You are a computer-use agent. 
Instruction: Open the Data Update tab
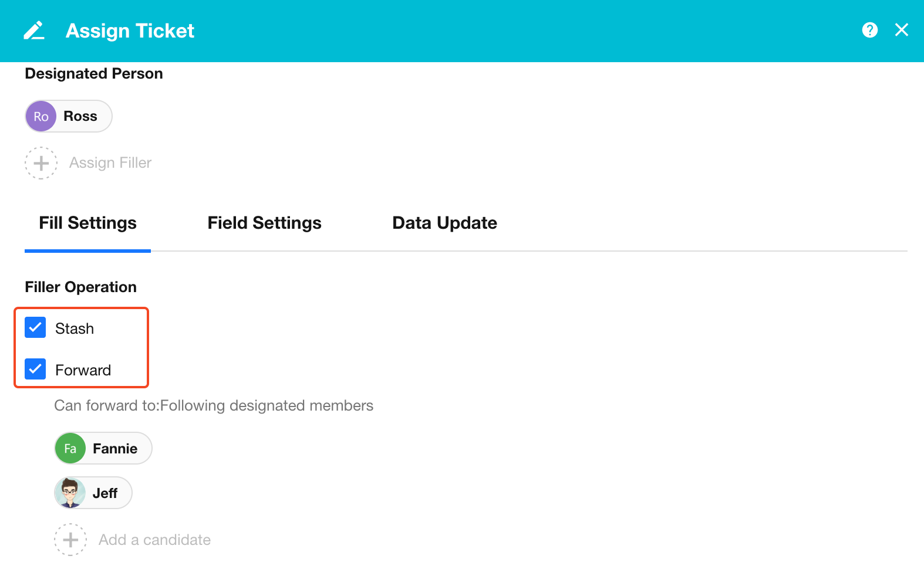point(444,223)
